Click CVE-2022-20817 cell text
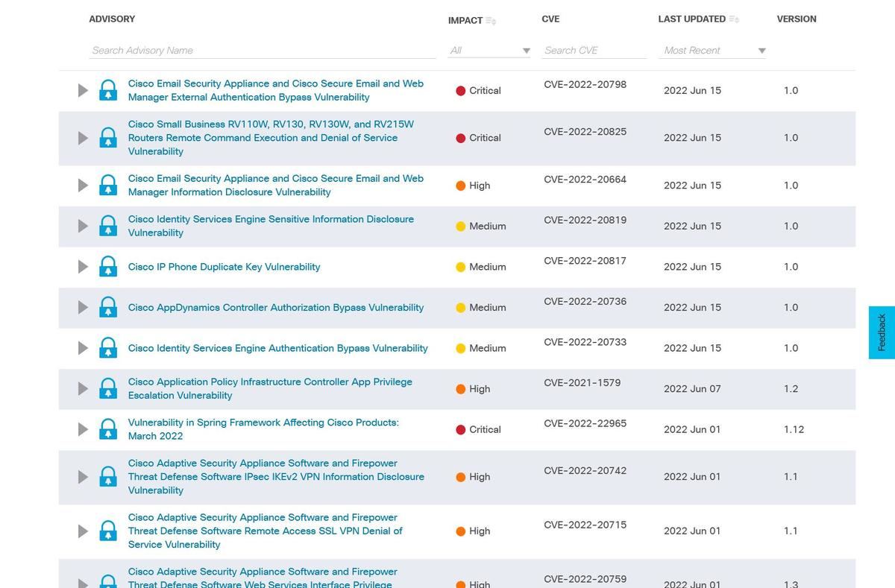 coord(585,261)
